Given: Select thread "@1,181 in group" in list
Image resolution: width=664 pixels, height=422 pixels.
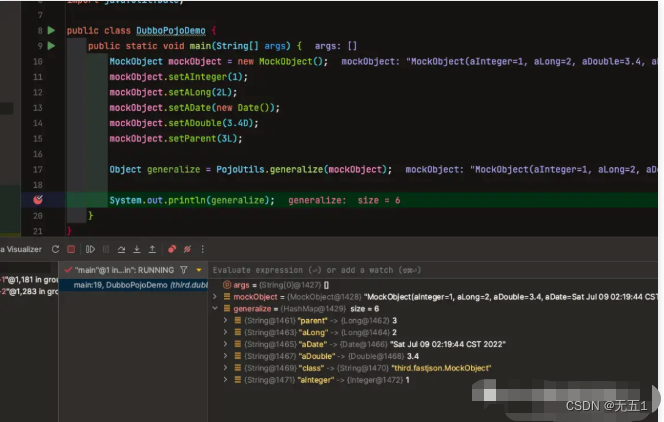Looking at the screenshot, I should pyautogui.click(x=29, y=279).
